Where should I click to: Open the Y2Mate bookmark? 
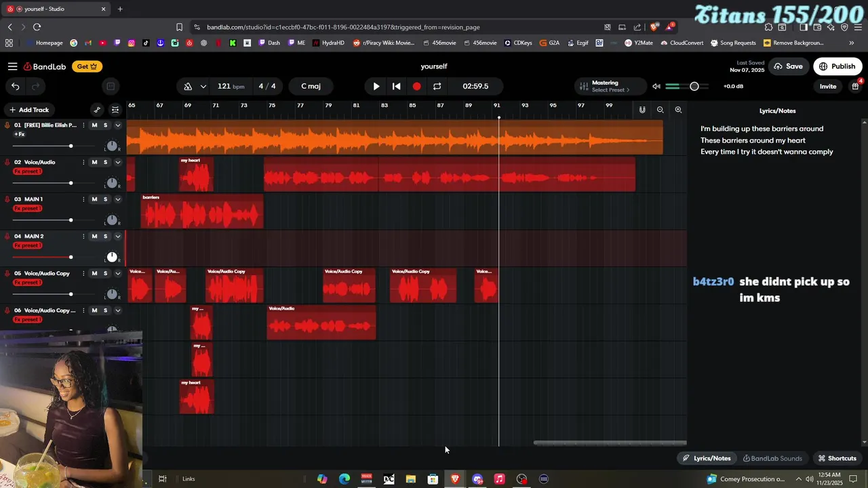pyautogui.click(x=638, y=43)
